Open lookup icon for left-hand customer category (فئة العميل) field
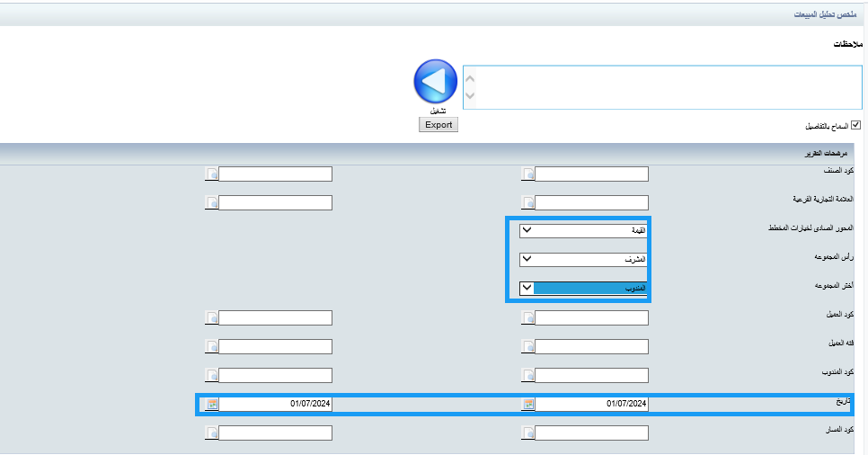This screenshot has height=455, width=868. tap(211, 347)
